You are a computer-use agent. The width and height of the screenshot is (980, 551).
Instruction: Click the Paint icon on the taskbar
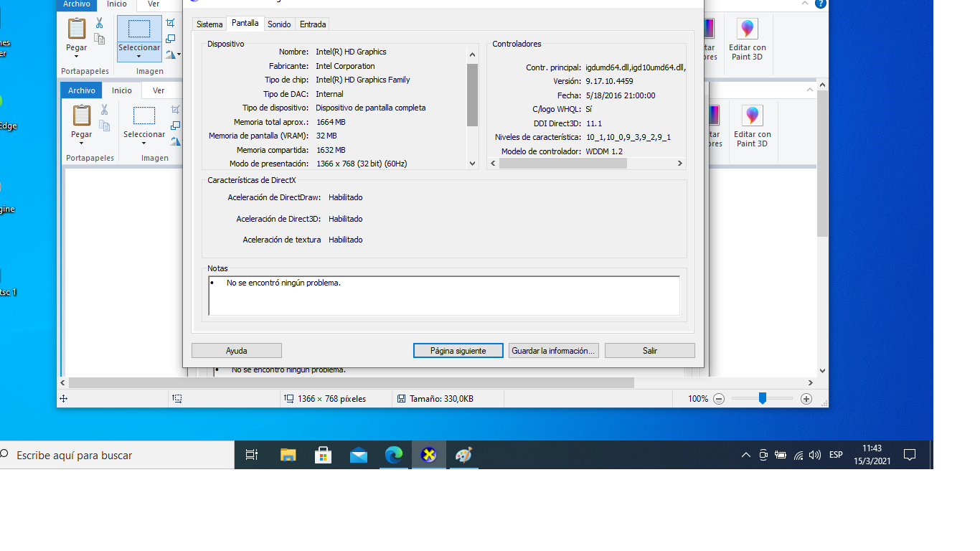(x=463, y=454)
